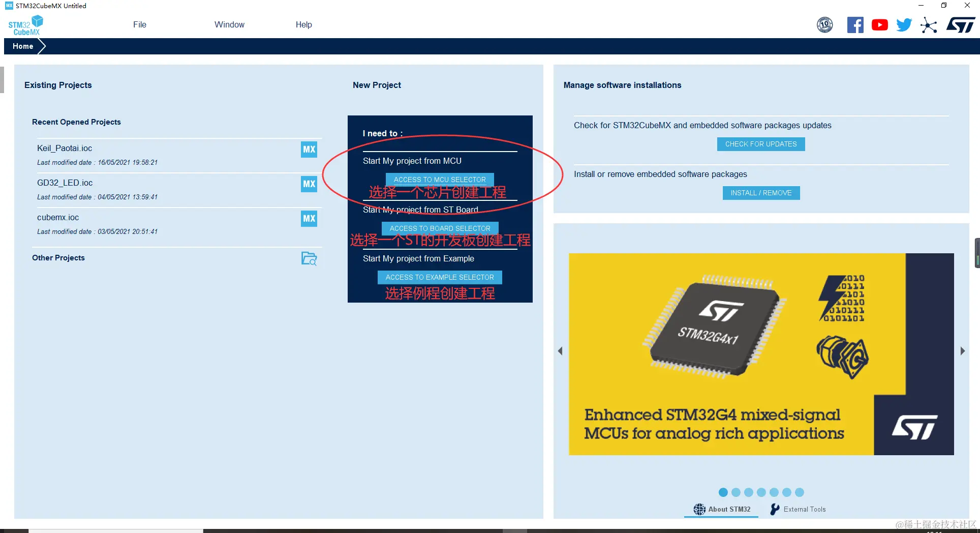This screenshot has width=980, height=533.
Task: Minimize the STM32CubeMX window
Action: tap(921, 6)
